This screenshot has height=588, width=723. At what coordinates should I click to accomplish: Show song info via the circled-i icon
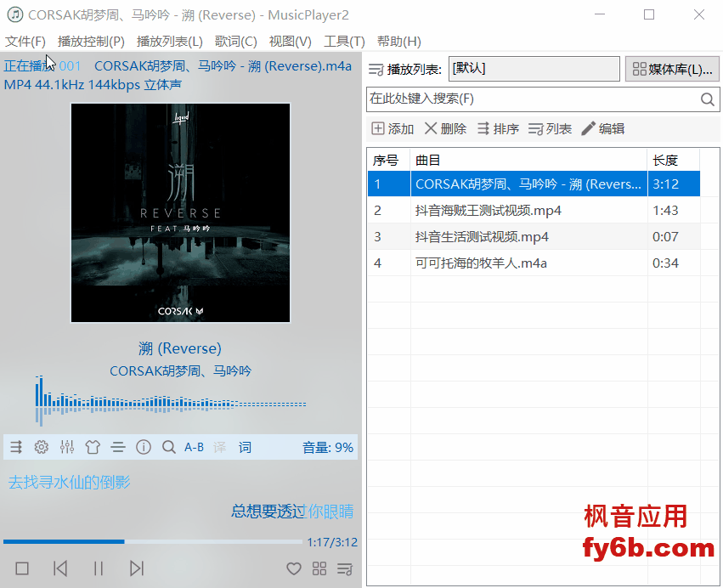tap(144, 447)
